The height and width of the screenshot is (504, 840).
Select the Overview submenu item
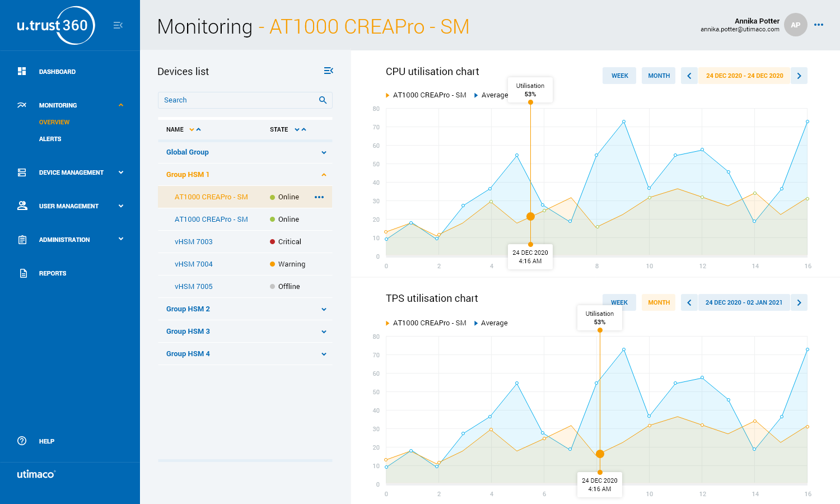pyautogui.click(x=54, y=122)
